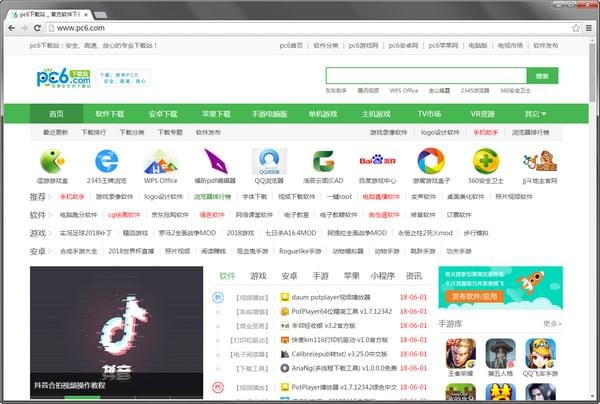Open the WPS Office search suggestion link

pos(404,90)
